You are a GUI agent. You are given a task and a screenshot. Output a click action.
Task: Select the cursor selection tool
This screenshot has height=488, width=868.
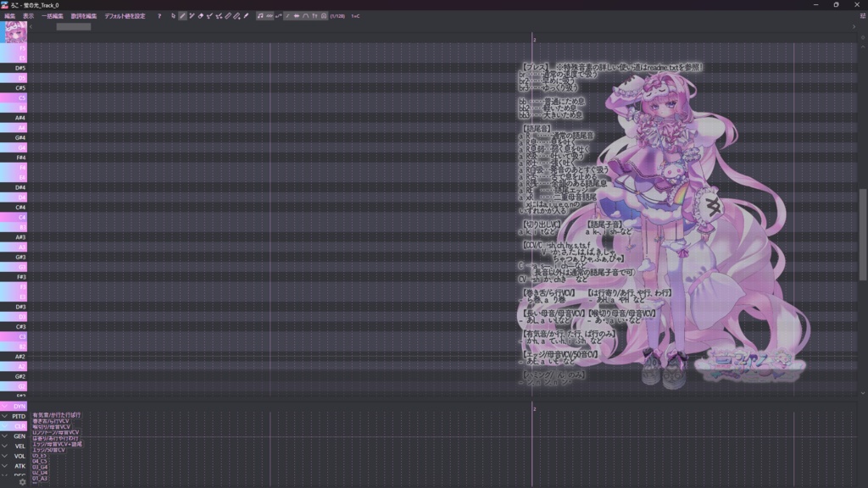tap(173, 16)
